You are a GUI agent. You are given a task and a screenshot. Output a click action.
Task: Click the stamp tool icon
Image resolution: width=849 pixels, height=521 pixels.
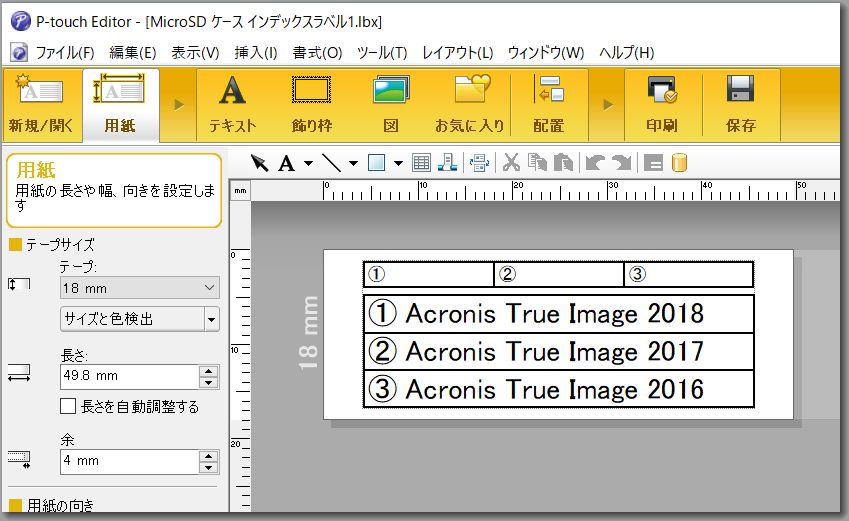[x=447, y=162]
